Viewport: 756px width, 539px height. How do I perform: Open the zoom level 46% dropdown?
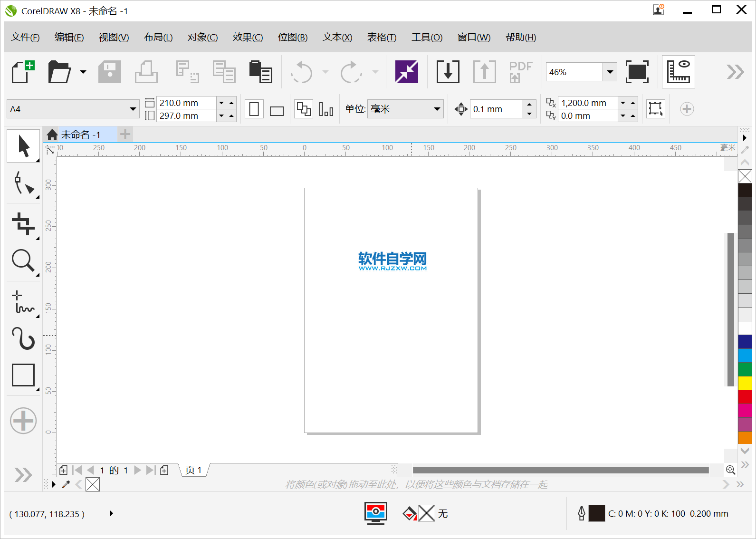click(x=610, y=72)
